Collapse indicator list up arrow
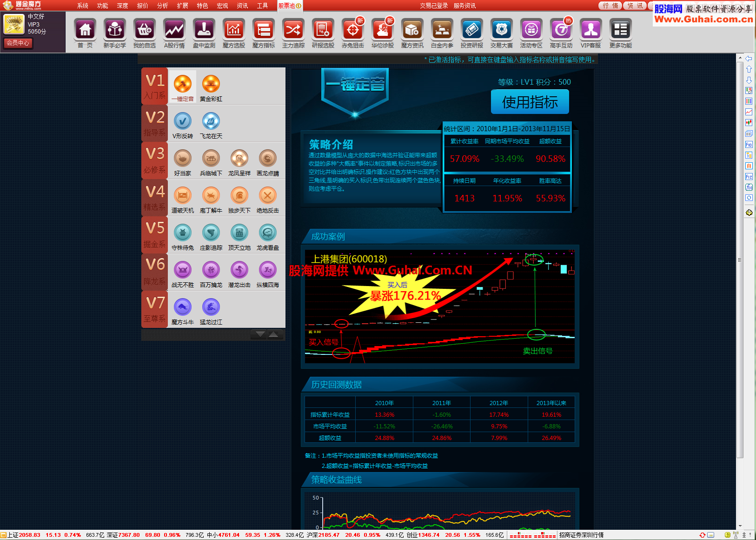Viewport: 756px width, 540px height. pyautogui.click(x=274, y=334)
